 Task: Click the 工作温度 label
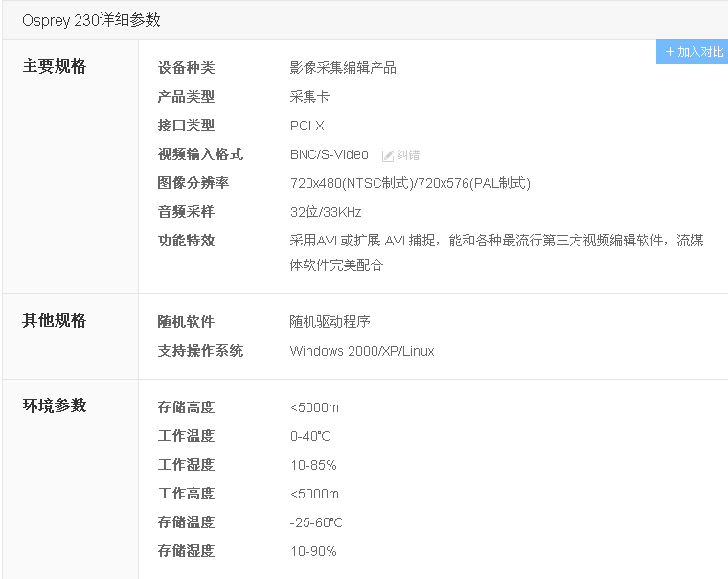pyautogui.click(x=186, y=436)
